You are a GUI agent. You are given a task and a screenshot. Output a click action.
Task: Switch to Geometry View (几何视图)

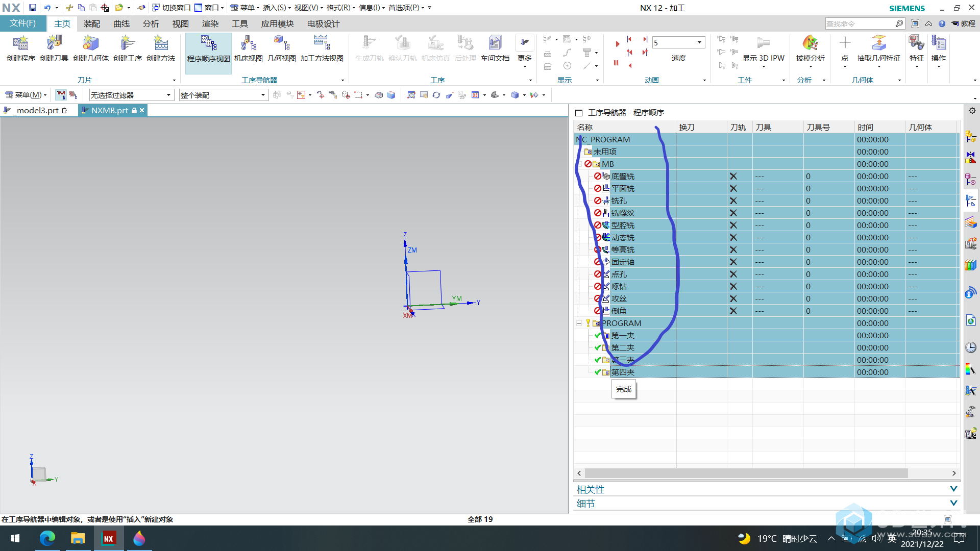click(282, 49)
